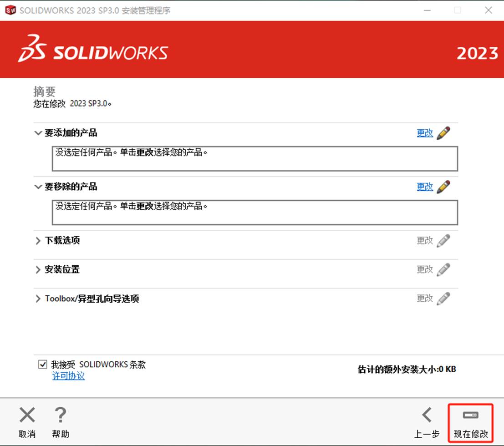Click grayed pencil icon in 安装位置 row
The image size is (504, 446).
pyautogui.click(x=443, y=269)
